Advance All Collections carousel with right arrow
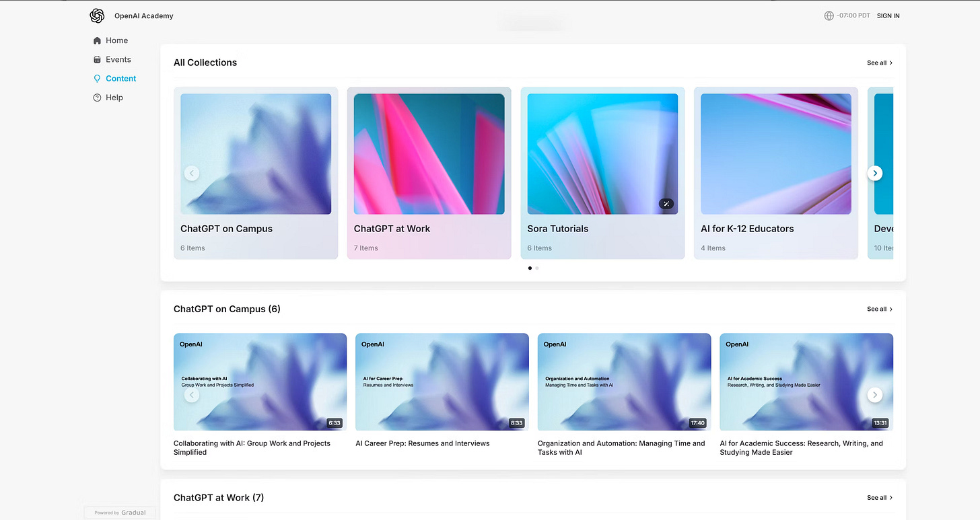This screenshot has width=980, height=520. point(875,173)
